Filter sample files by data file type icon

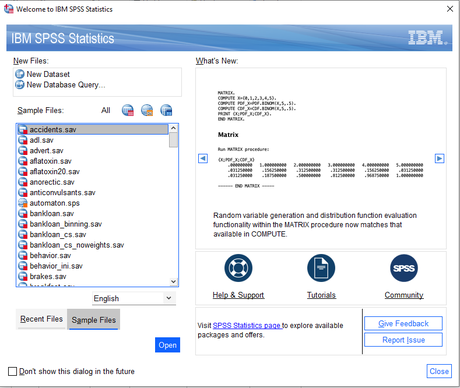click(128, 110)
